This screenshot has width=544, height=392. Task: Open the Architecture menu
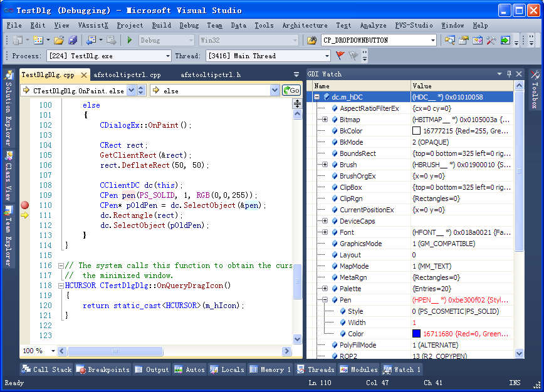(305, 25)
